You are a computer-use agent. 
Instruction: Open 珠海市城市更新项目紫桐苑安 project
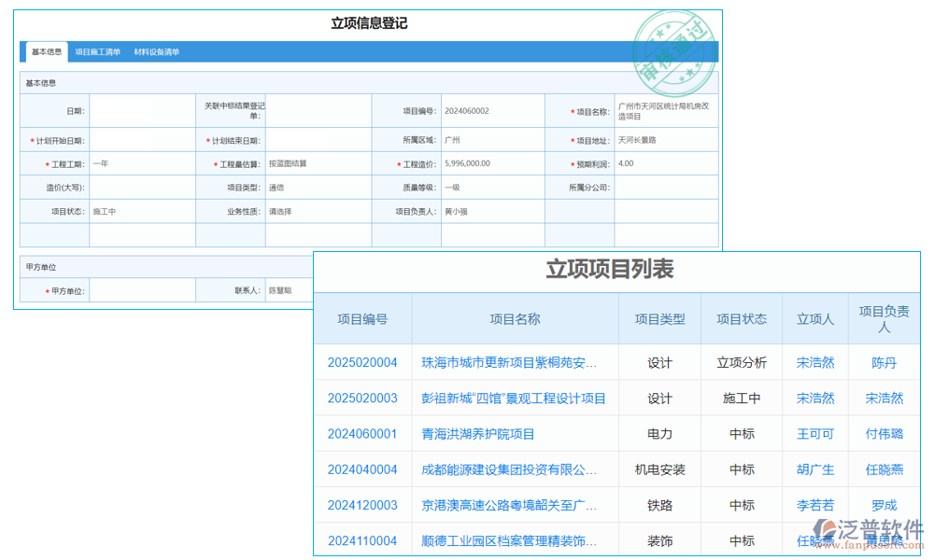(510, 362)
